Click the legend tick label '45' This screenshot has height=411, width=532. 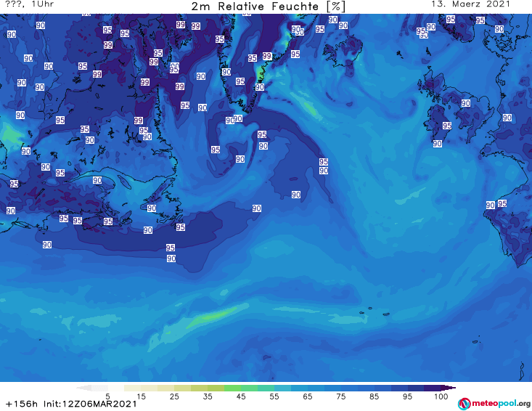241,396
